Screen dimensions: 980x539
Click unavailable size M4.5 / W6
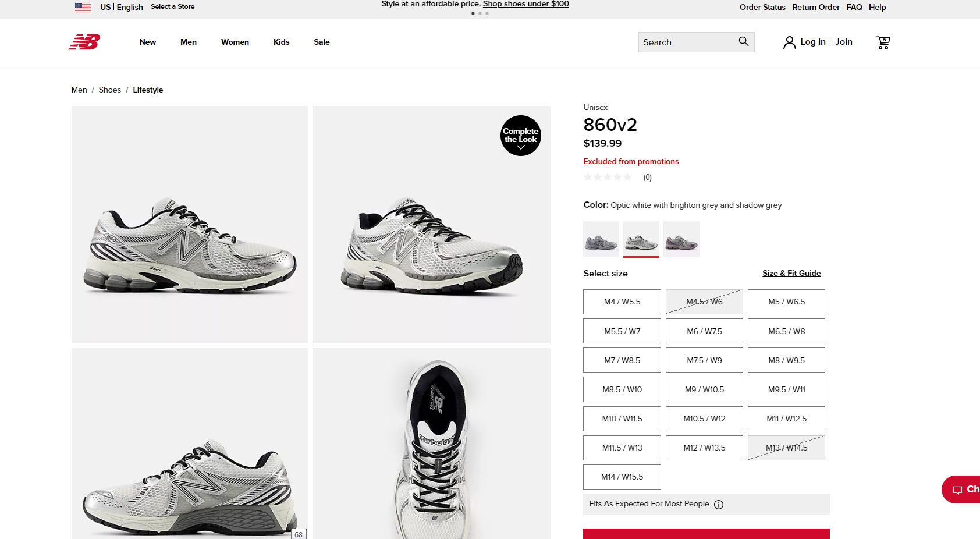pos(704,302)
